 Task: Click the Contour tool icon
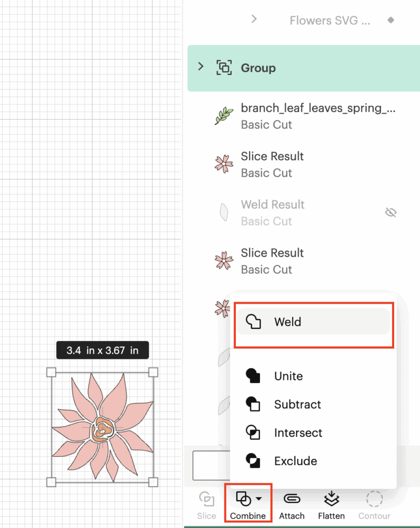pyautogui.click(x=374, y=499)
